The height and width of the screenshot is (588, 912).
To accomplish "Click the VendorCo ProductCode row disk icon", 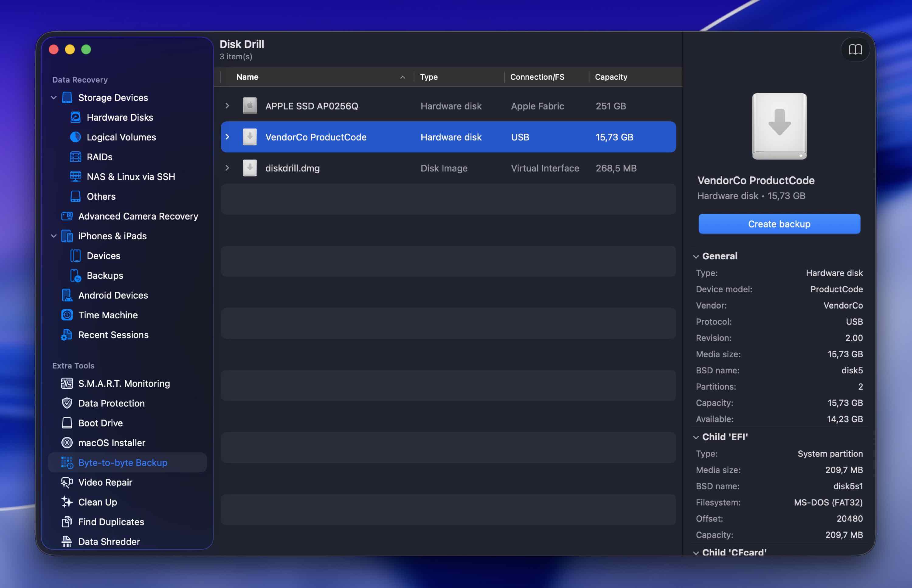I will pos(250,137).
